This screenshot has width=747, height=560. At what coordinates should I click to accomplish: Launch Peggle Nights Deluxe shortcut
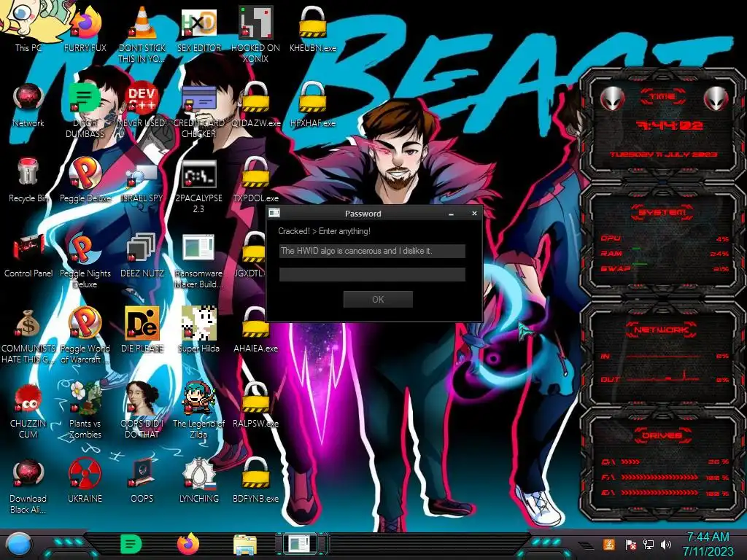(x=85, y=259)
